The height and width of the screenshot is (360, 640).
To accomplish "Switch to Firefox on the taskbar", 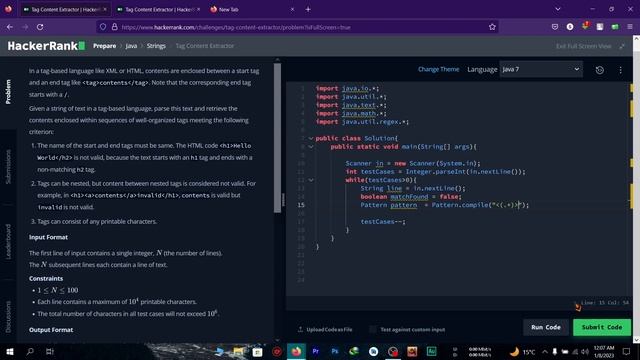I will coord(296,351).
